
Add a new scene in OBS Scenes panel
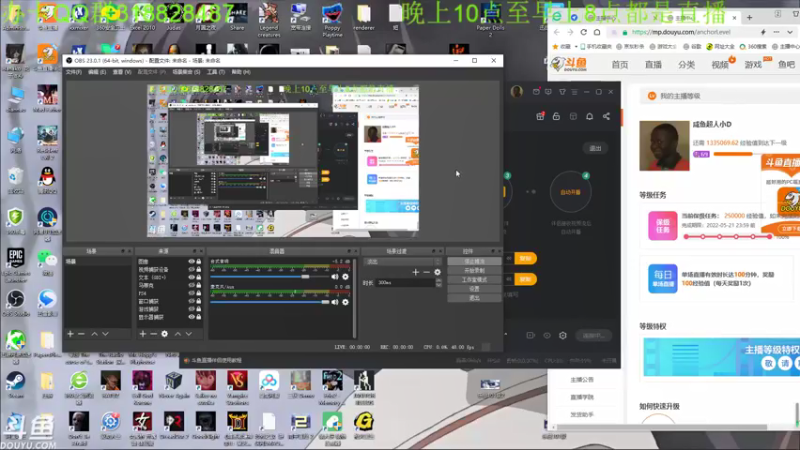click(70, 334)
